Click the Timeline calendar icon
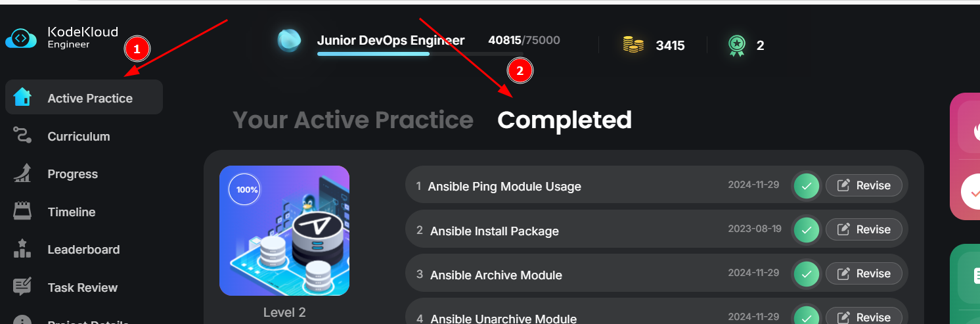 22,212
